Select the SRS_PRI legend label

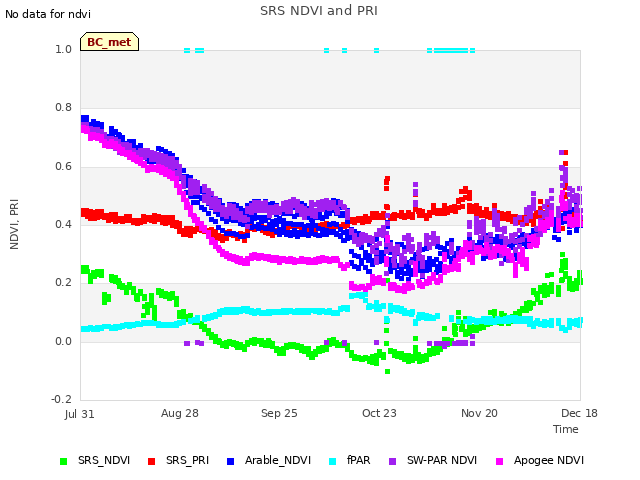(x=187, y=460)
